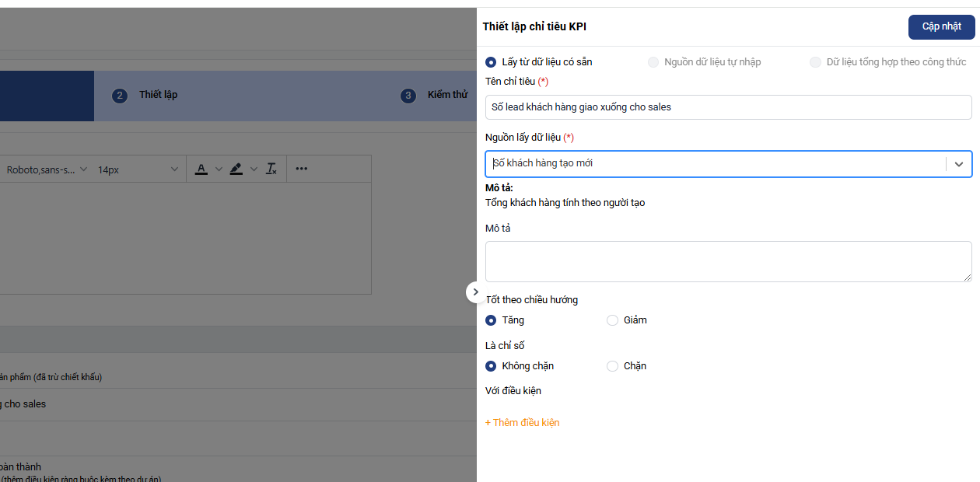Click the step 2 number circle
The height and width of the screenshot is (482, 980).
point(119,96)
